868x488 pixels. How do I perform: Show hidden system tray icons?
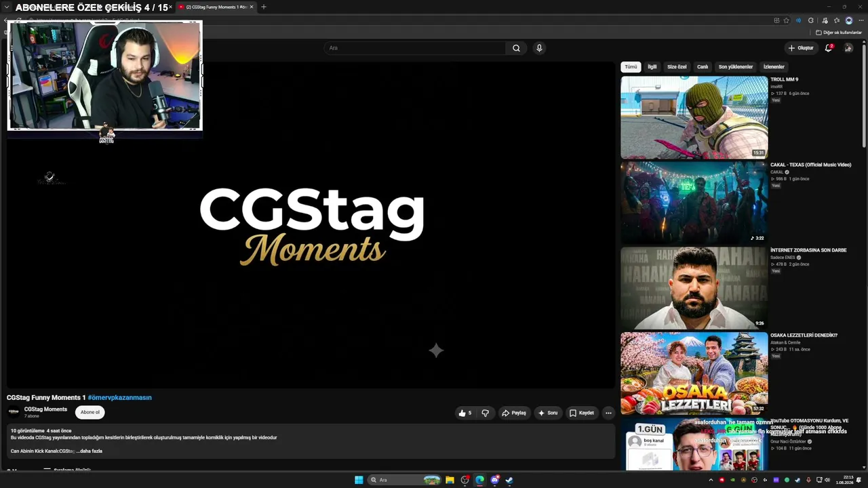(711, 480)
